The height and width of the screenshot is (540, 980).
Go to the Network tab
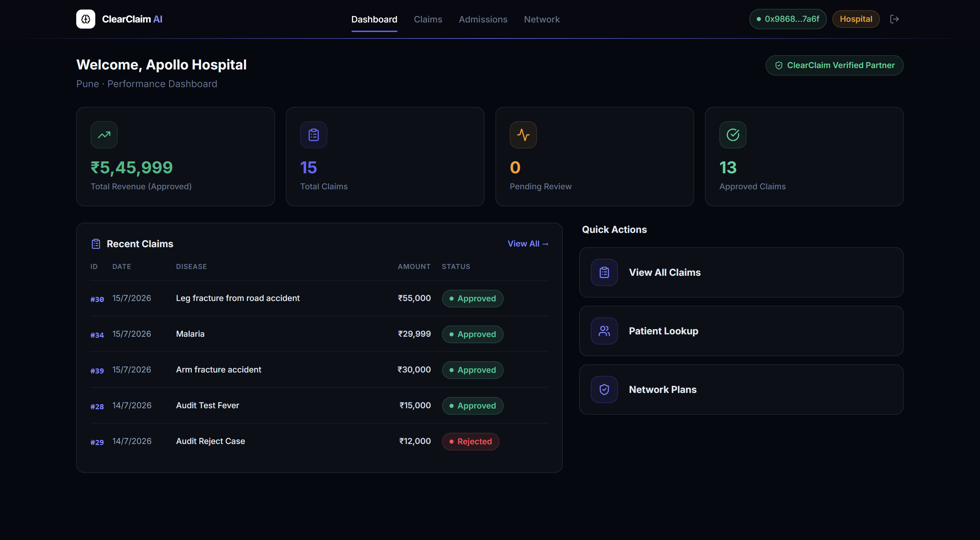tap(542, 19)
